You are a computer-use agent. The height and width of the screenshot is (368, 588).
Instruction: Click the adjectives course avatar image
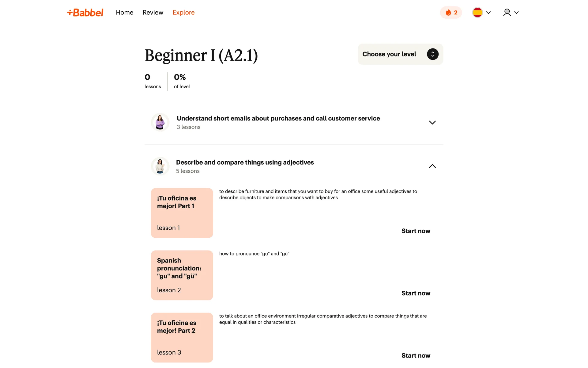click(160, 166)
